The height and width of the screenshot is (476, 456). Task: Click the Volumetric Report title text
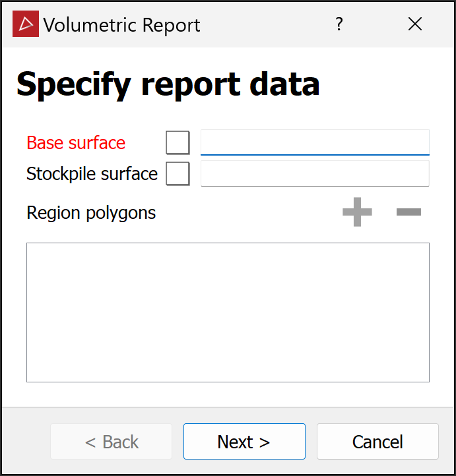point(121,25)
